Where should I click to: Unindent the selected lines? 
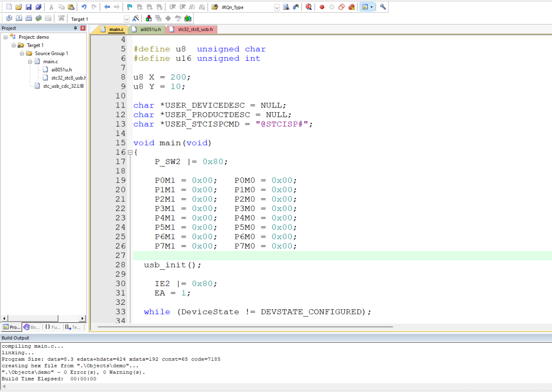pyautogui.click(x=182, y=7)
